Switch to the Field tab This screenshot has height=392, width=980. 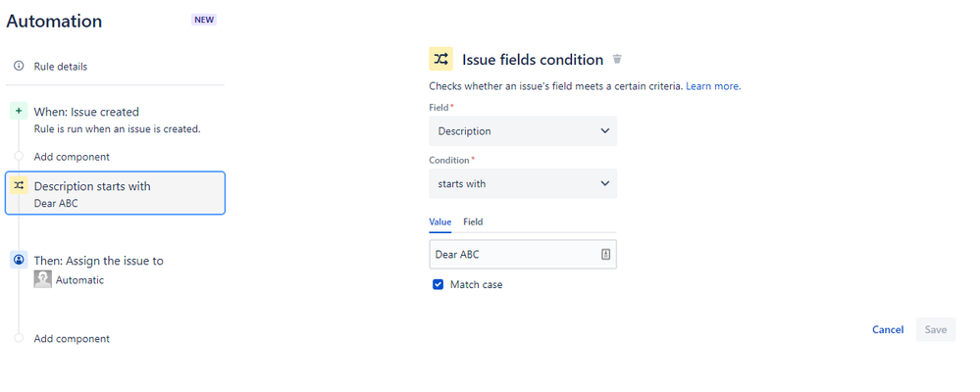pos(473,221)
